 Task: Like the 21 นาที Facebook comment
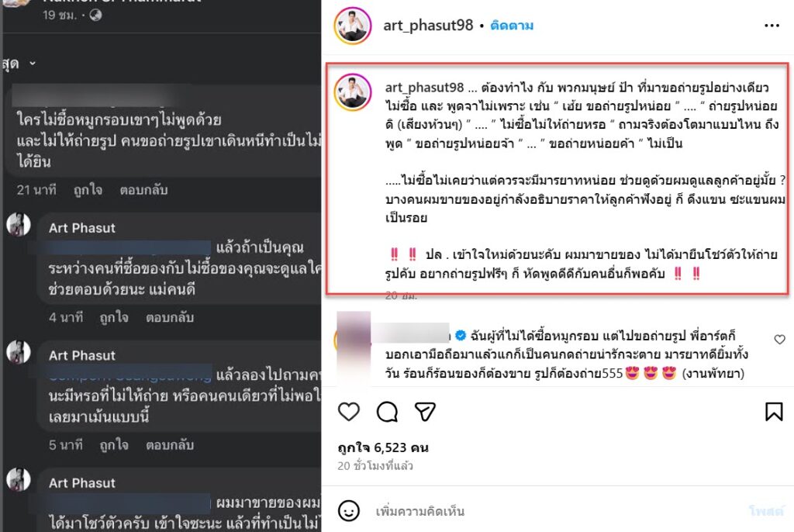[x=88, y=190]
